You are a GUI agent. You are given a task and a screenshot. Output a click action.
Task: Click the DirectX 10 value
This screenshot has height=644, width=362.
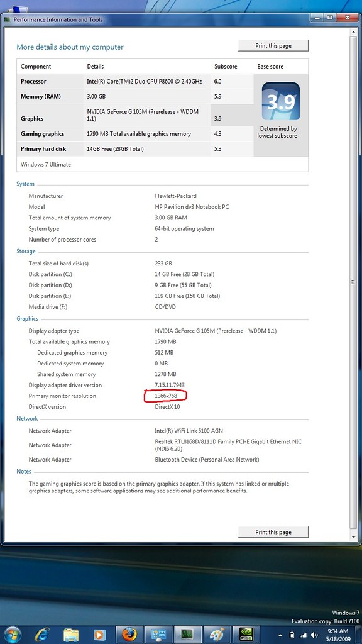167,407
